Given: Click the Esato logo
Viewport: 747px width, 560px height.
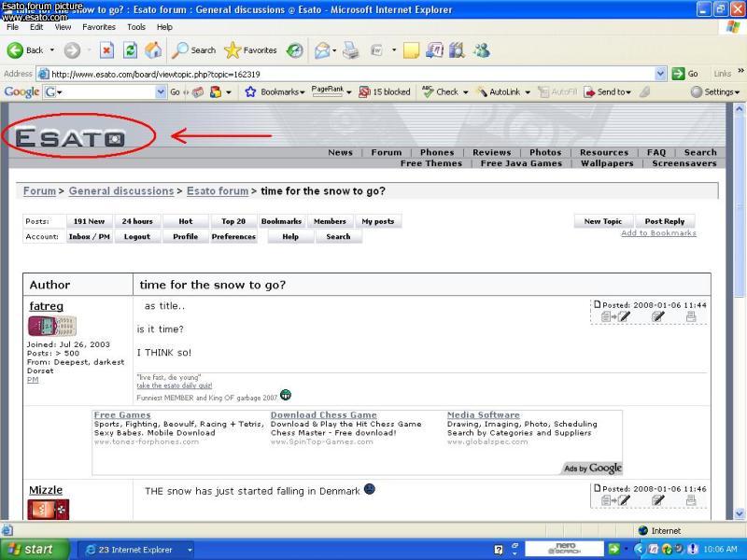Looking at the screenshot, I should coord(71,137).
